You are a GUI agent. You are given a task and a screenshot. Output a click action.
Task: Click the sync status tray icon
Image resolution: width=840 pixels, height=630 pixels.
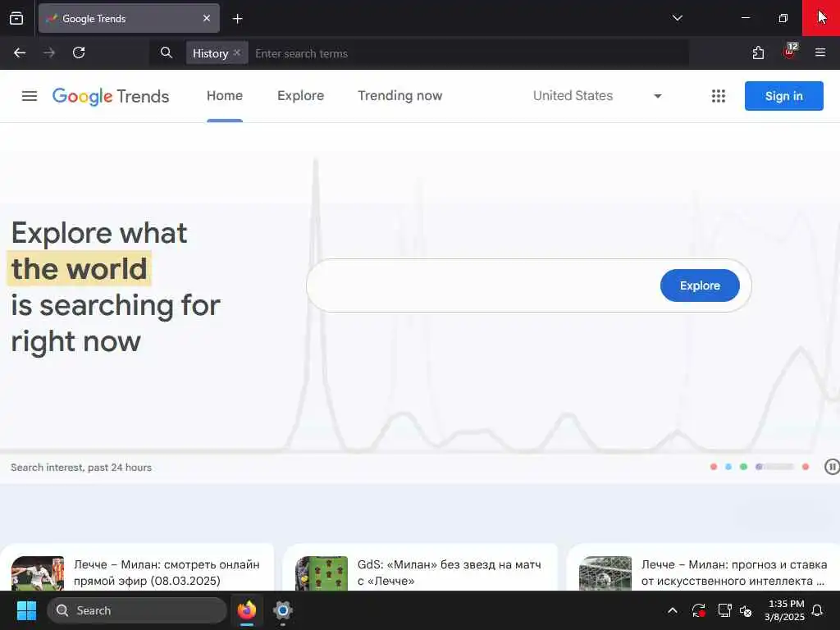click(699, 610)
